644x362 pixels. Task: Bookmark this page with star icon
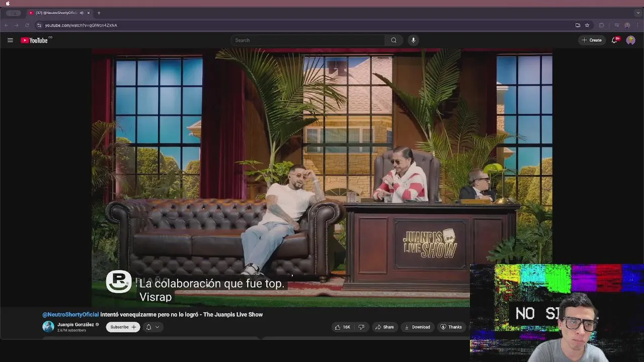[x=587, y=25]
